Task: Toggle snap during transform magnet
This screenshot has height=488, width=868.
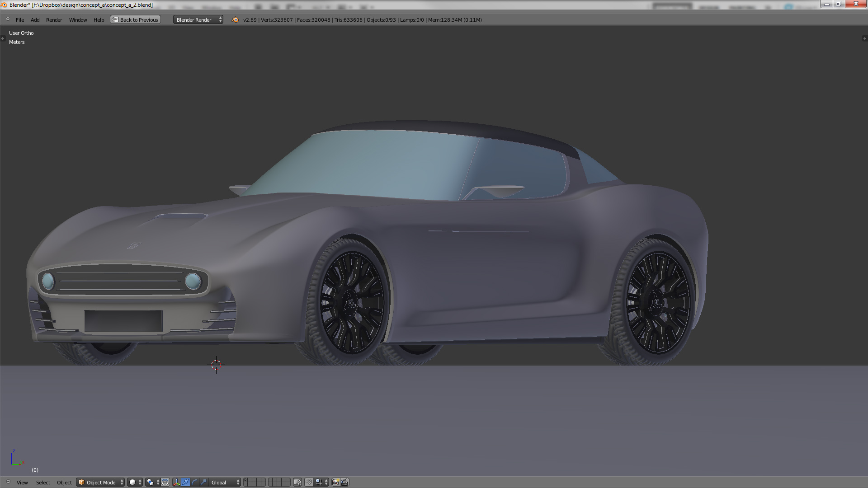Action: coord(309,482)
